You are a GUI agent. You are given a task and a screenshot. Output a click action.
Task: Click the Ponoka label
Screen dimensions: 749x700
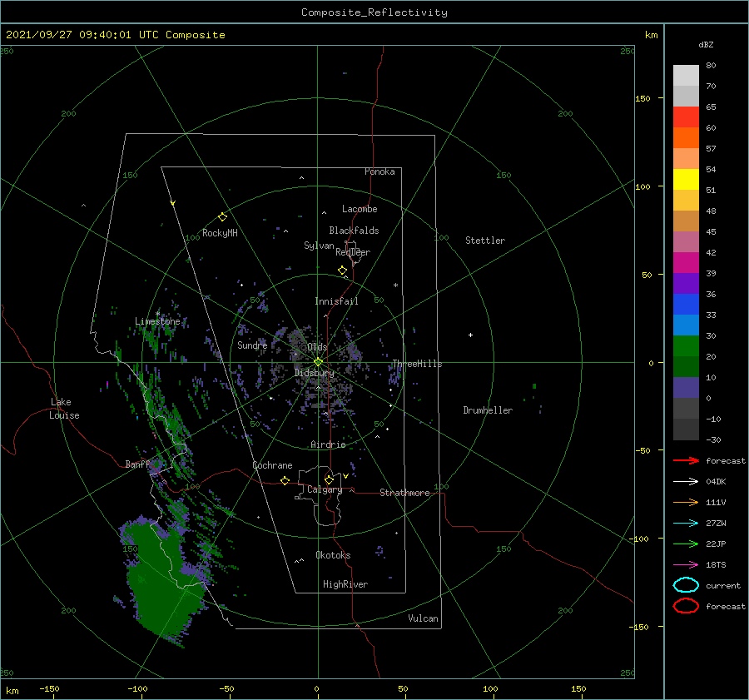[x=379, y=171]
